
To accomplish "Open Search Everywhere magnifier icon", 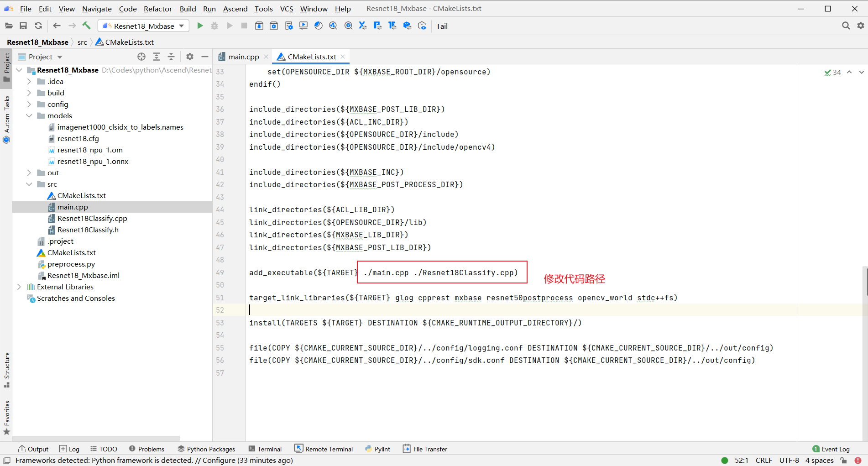I will click(x=846, y=26).
